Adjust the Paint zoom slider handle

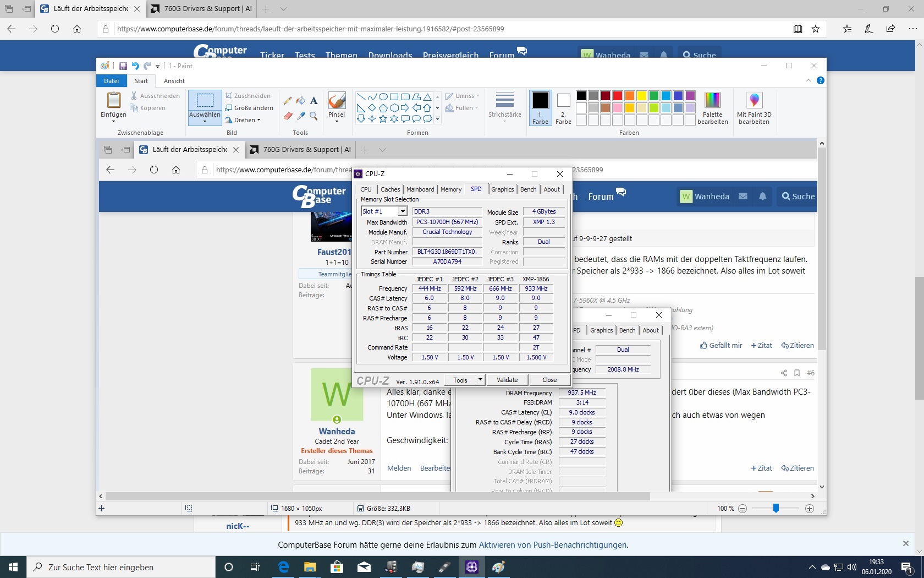point(776,508)
